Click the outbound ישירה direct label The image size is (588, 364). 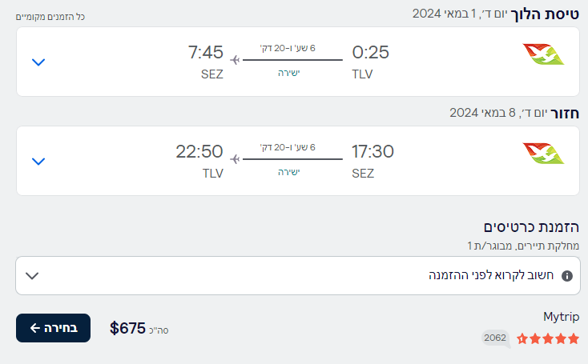[288, 73]
